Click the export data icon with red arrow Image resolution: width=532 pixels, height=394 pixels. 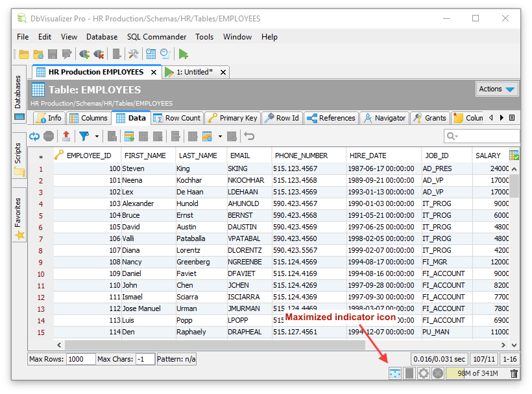tap(66, 136)
